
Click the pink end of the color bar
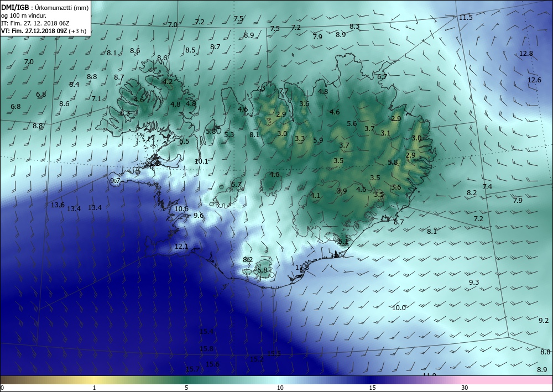pos(508,380)
